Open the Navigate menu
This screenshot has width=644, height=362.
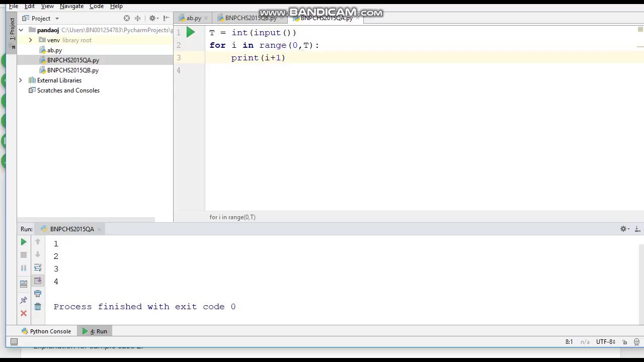coord(71,6)
